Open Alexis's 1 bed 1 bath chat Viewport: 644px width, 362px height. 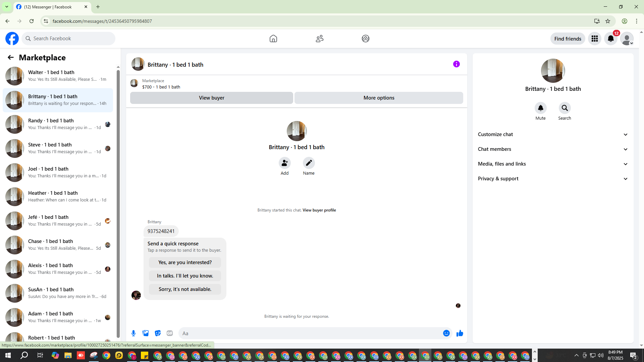(x=58, y=269)
